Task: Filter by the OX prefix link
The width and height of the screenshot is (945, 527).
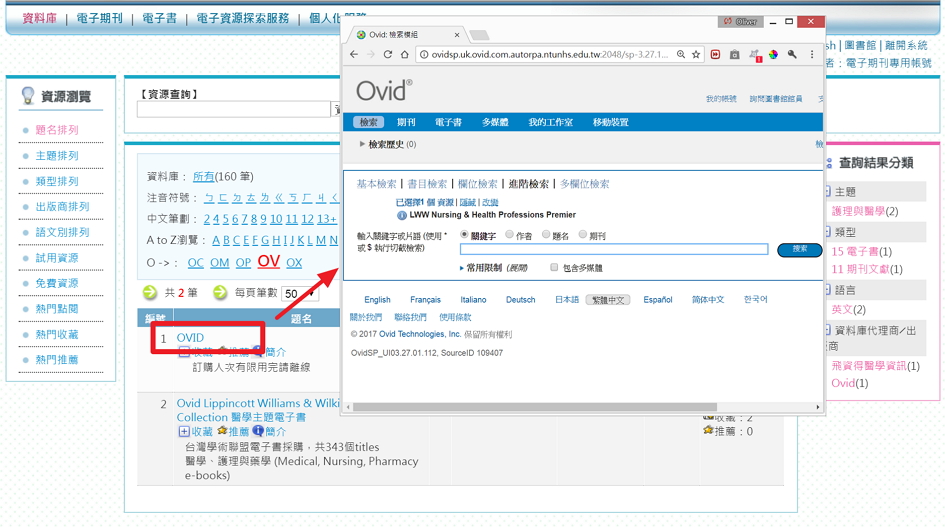Action: pos(294,263)
